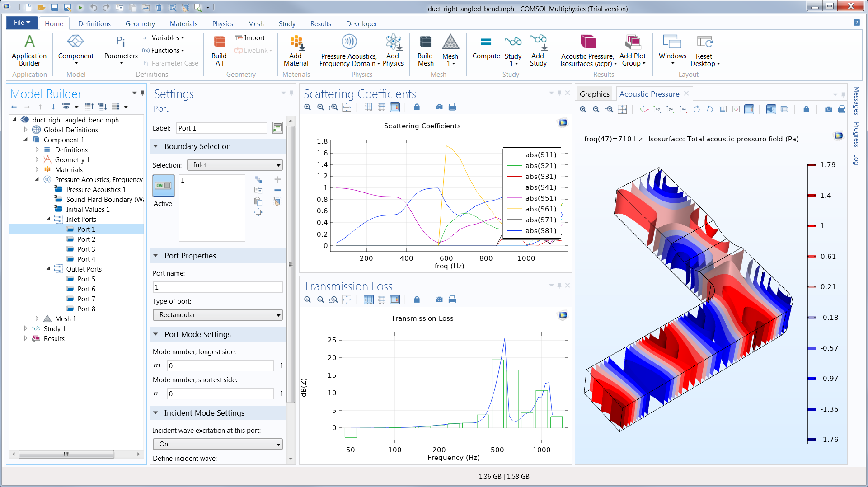Click the Build All geometry icon
The width and height of the screenshot is (868, 487).
point(219,50)
